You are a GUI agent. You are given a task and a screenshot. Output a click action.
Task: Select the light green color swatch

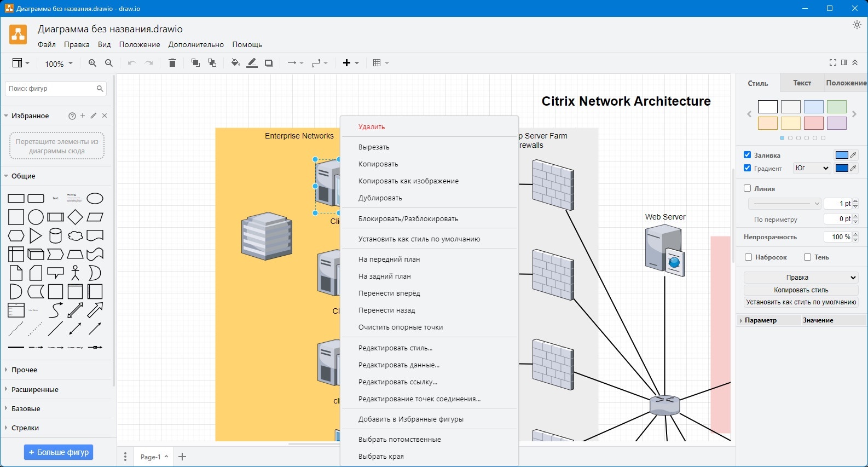coord(836,107)
